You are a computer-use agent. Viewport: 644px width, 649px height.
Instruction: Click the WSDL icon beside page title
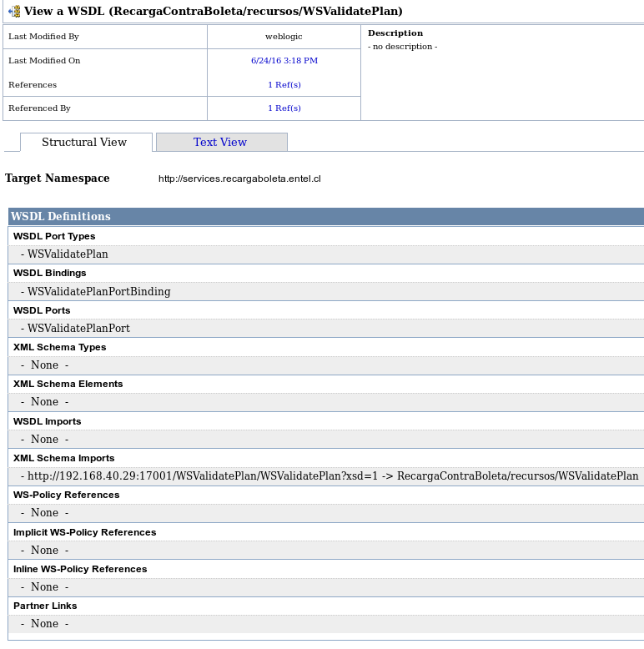14,11
